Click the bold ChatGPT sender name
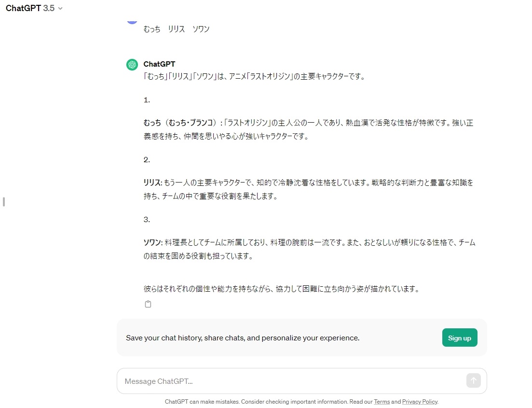This screenshot has width=532, height=408. click(159, 64)
